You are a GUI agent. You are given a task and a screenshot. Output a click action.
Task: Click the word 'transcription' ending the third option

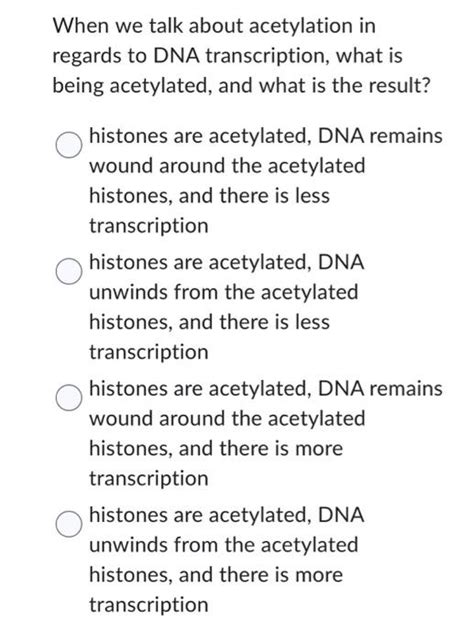click(x=149, y=479)
